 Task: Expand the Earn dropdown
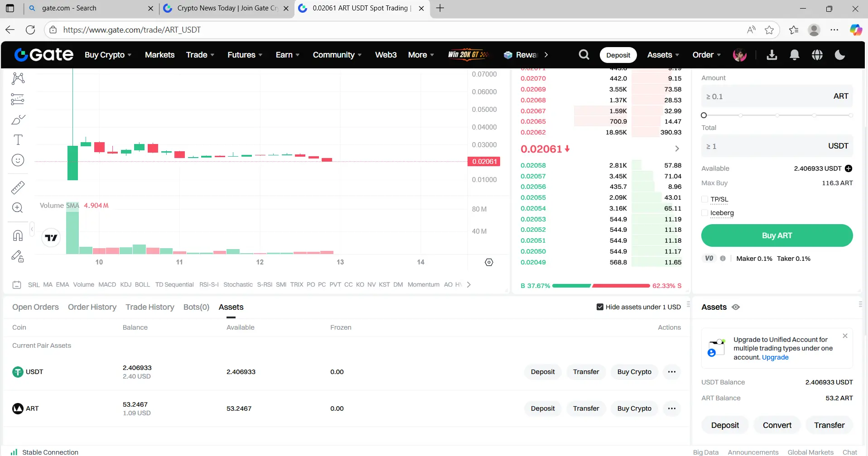pyautogui.click(x=288, y=55)
